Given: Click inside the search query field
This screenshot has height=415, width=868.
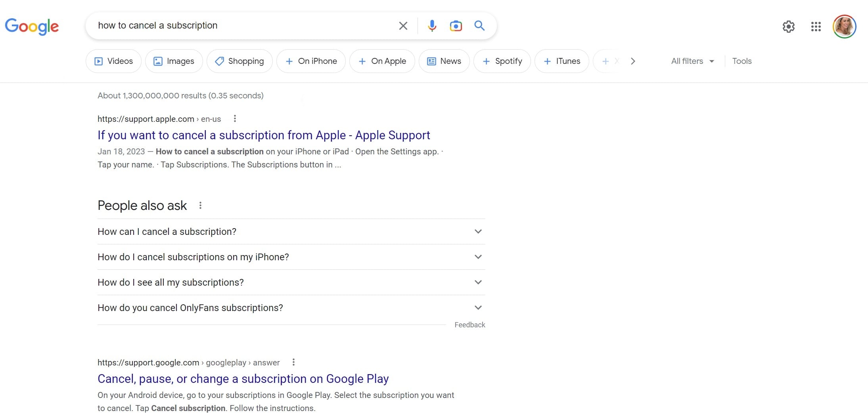Looking at the screenshot, I should (x=238, y=26).
